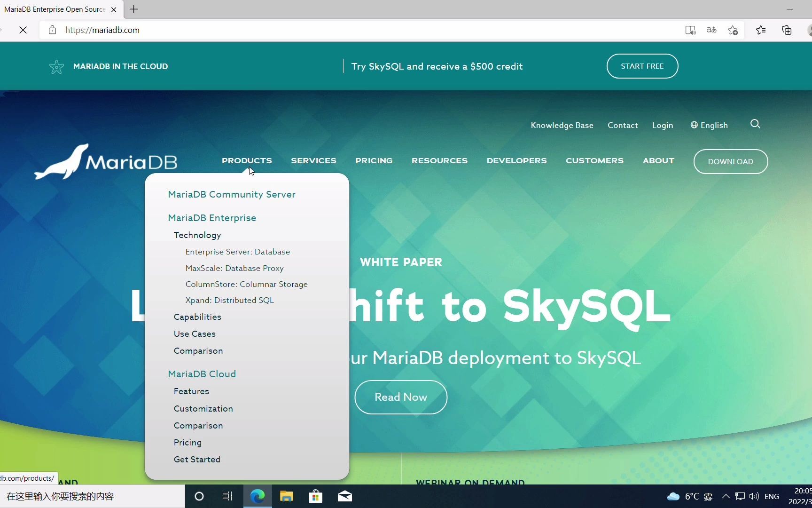
Task: Close the MariaDB Enterprise tab
Action: pos(114,9)
